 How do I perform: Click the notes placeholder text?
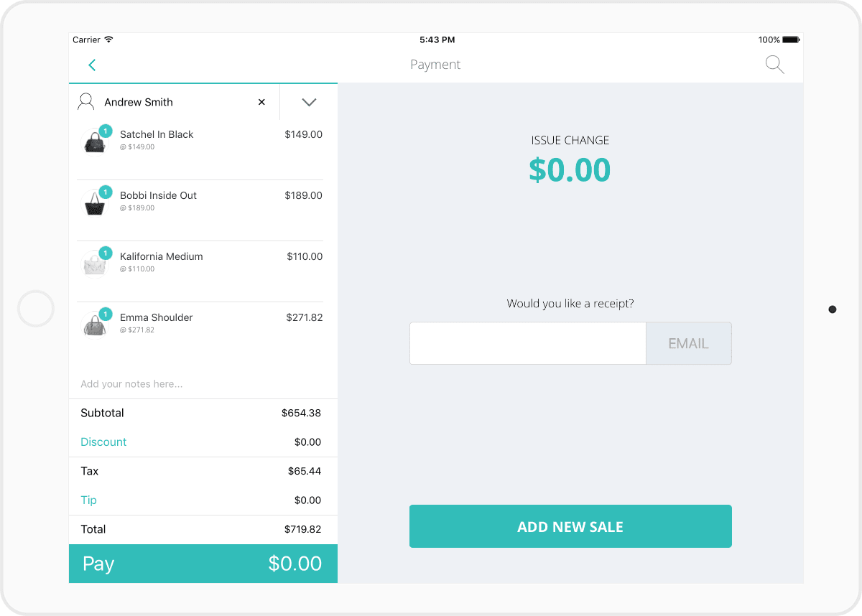[x=131, y=384]
